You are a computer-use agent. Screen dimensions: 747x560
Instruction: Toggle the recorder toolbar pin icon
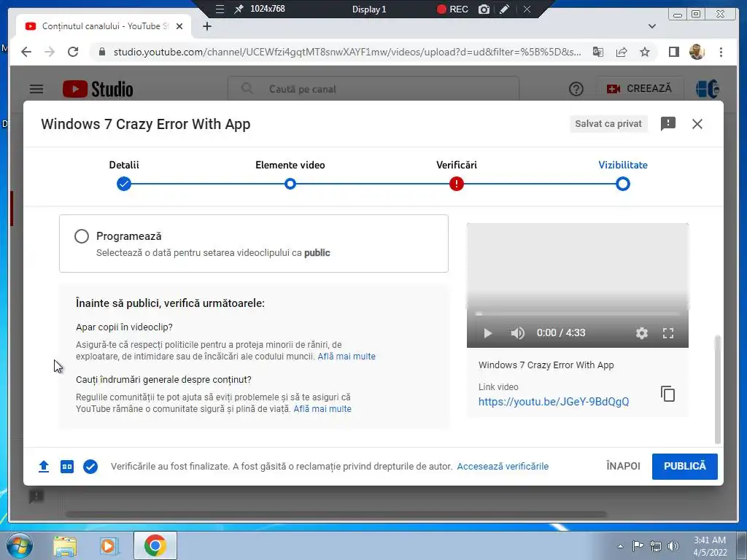(239, 9)
